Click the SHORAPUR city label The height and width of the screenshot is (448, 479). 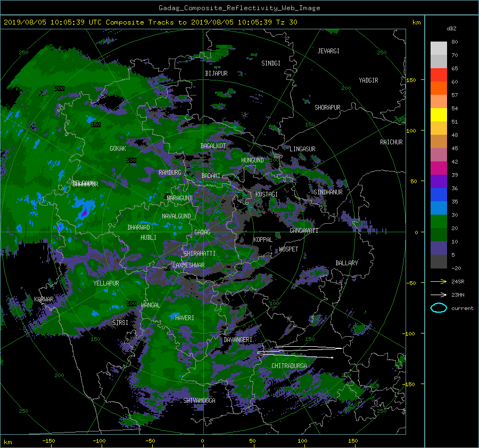coord(327,108)
